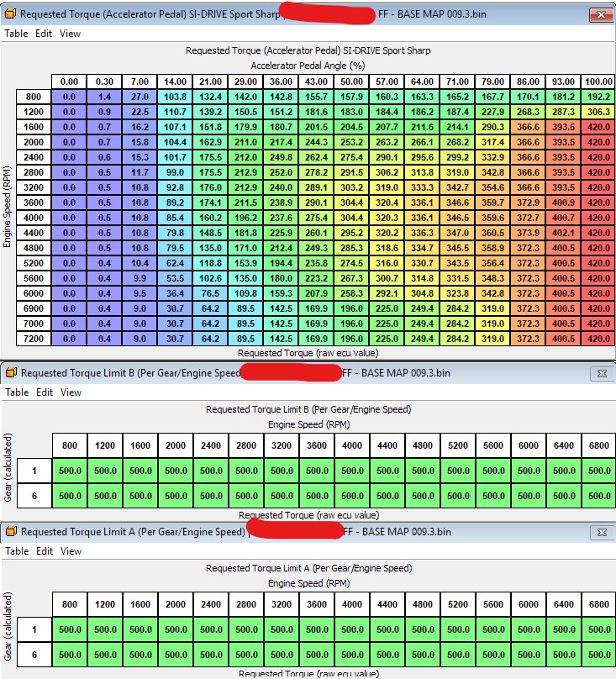Open the Table menu in Sport Sharp window
616x679 pixels.
pos(16,34)
